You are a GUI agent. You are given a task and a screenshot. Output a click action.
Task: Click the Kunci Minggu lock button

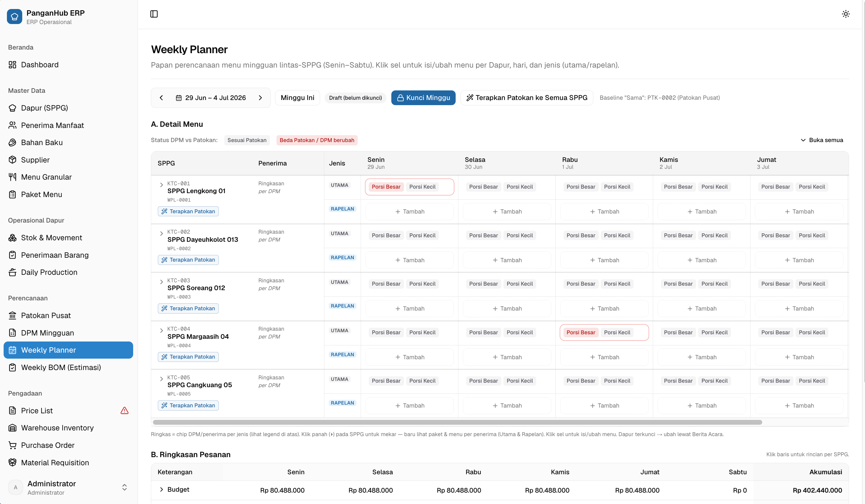coord(423,98)
